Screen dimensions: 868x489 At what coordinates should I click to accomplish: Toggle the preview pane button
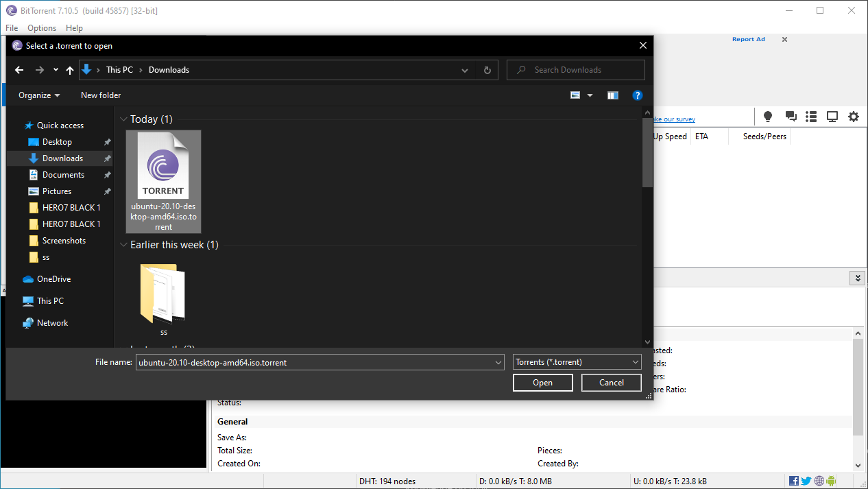(612, 95)
